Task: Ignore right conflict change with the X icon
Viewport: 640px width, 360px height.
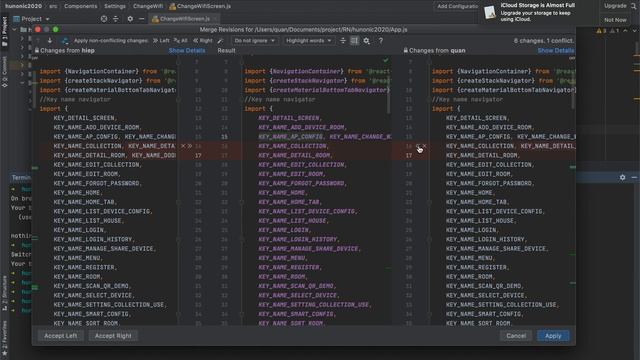Action: tap(425, 146)
